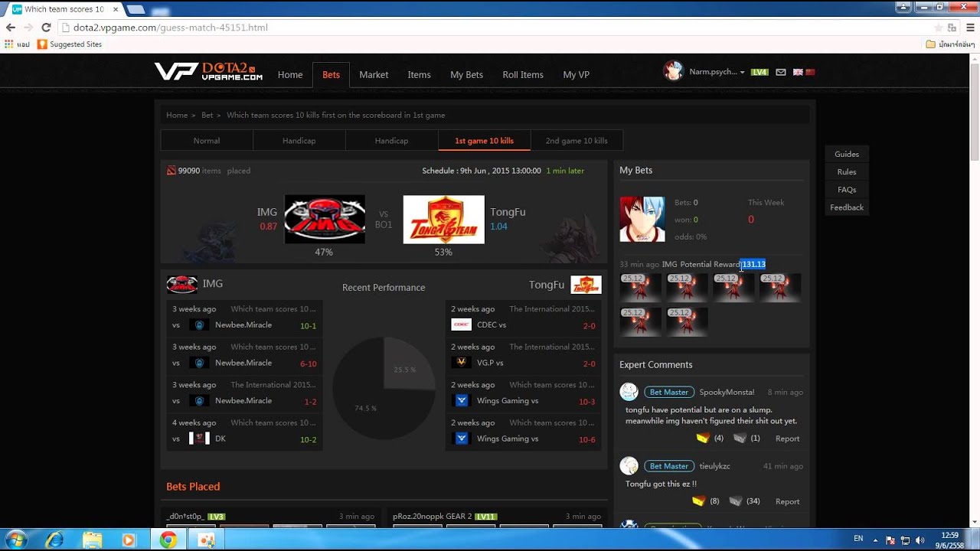The height and width of the screenshot is (551, 980).
Task: Click the small IMG logo beside Recent Performance
Action: (182, 285)
